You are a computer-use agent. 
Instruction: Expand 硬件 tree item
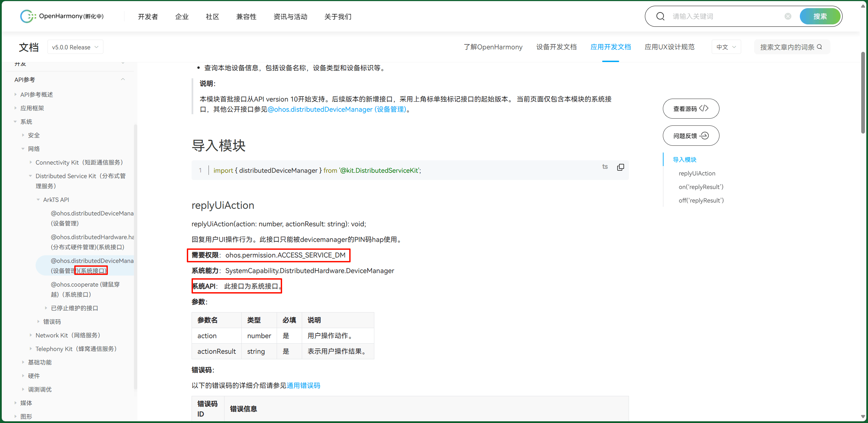pos(23,376)
